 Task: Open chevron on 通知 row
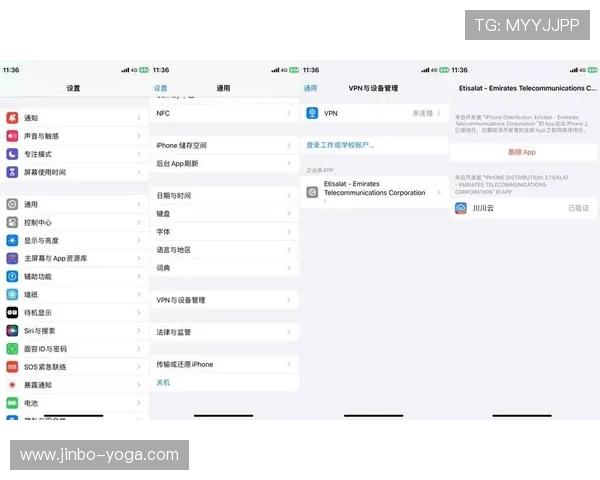pyautogui.click(x=139, y=118)
